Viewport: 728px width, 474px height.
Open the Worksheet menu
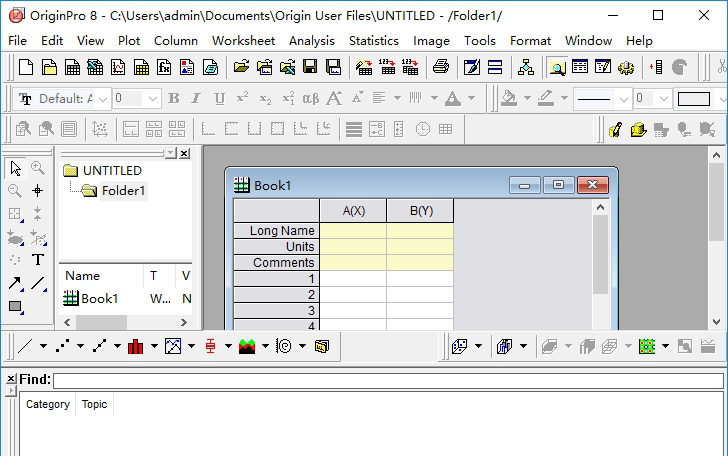coord(243,41)
